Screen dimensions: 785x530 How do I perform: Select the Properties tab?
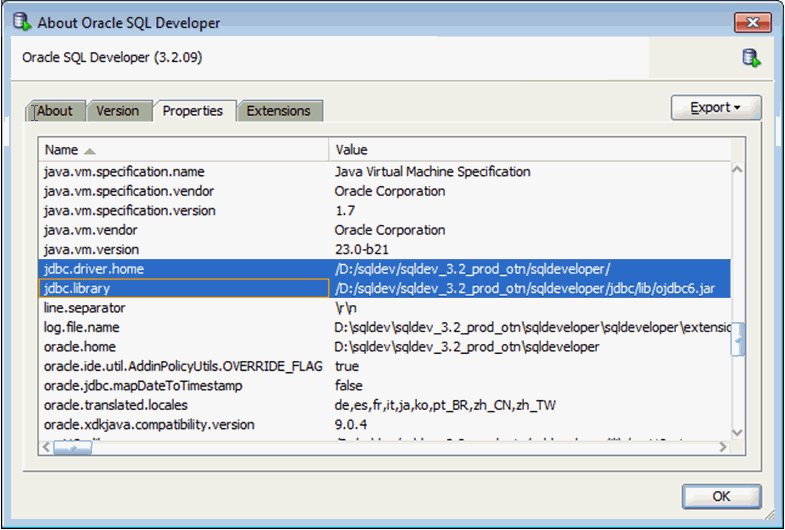(x=193, y=111)
